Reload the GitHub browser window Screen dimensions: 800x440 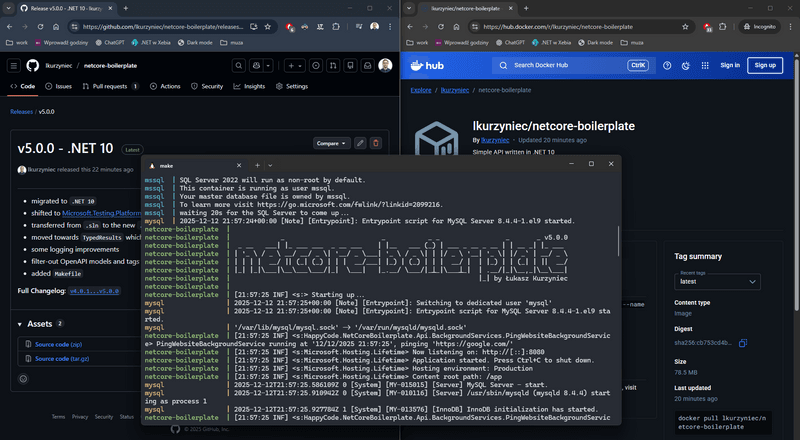[40, 27]
